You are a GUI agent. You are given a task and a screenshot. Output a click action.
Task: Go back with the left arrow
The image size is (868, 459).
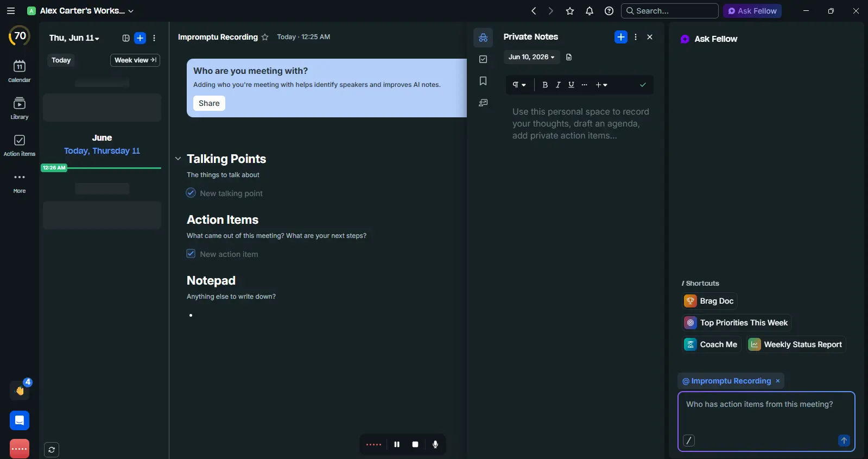coord(534,11)
